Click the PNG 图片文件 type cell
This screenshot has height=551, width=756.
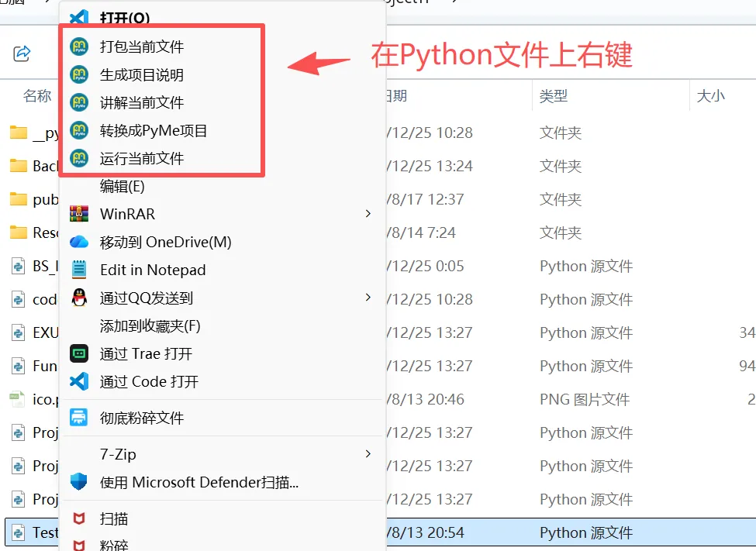click(x=585, y=399)
